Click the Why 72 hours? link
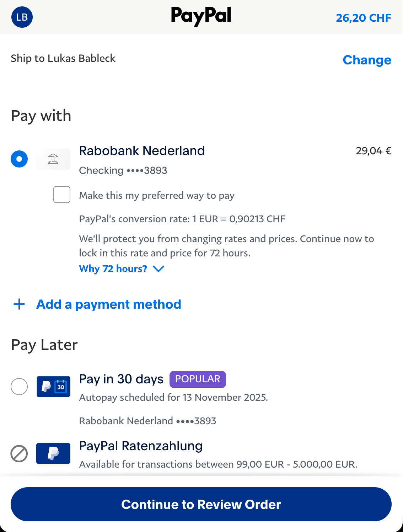This screenshot has width=403, height=532. click(x=113, y=269)
